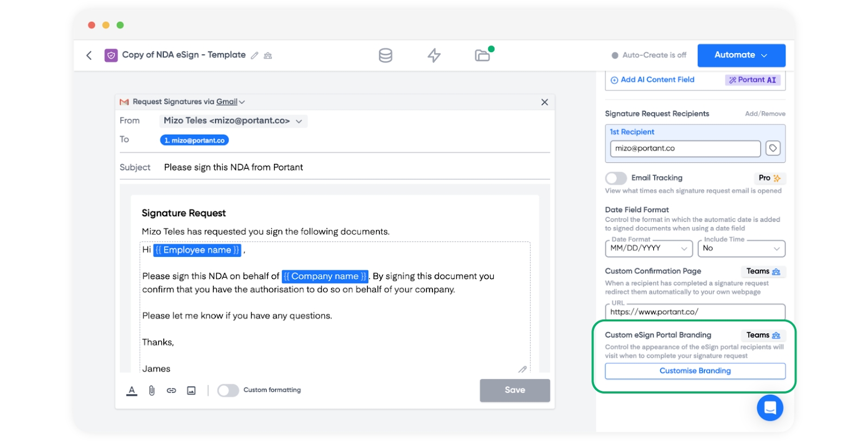
Task: Open the Automate dropdown button
Action: (741, 55)
